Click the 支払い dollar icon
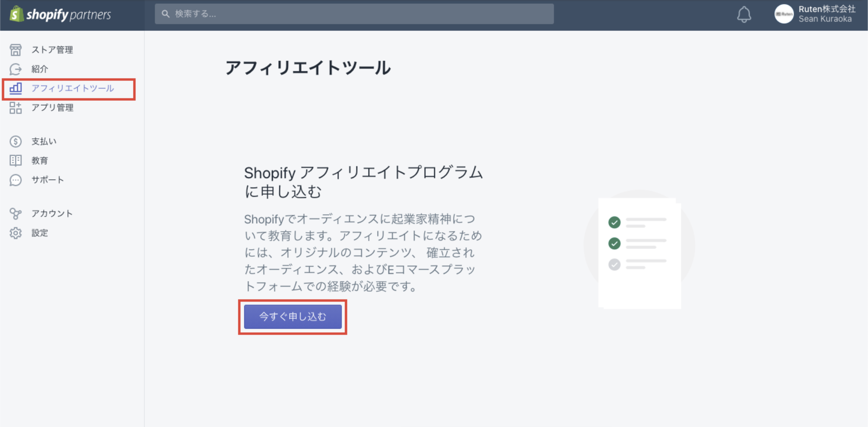868x427 pixels. 15,142
